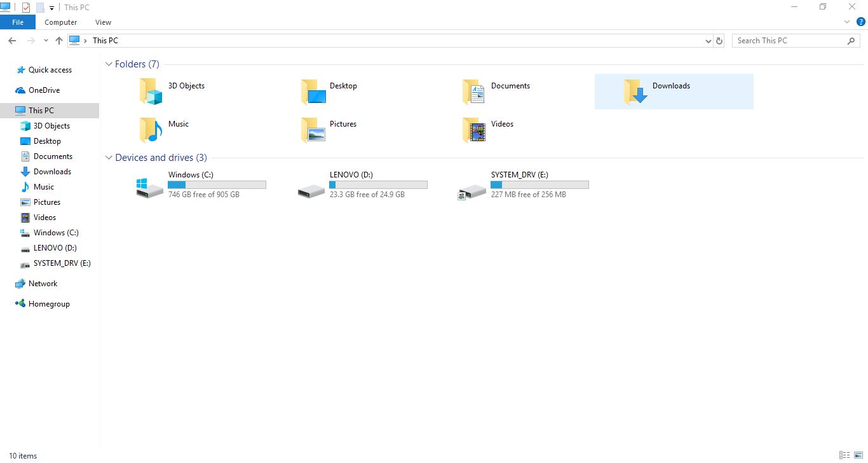Open the recent locations dropdown arrow
This screenshot has width=868, height=463.
tap(46, 41)
